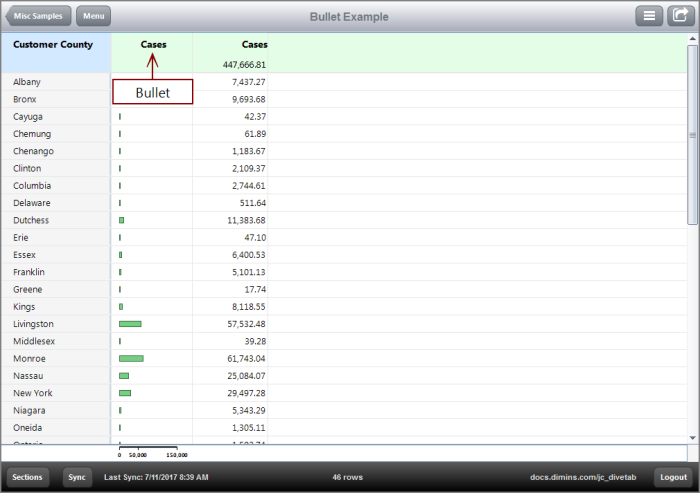700x493 pixels.
Task: Click the docs.dimins.com/jc_divetab label
Action: (583, 477)
